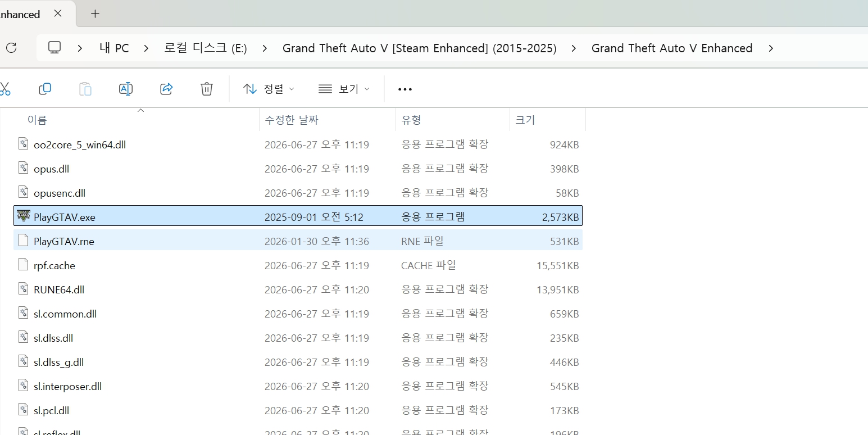This screenshot has width=868, height=435.
Task: Click CACHE 파일 type cell
Action: point(429,265)
